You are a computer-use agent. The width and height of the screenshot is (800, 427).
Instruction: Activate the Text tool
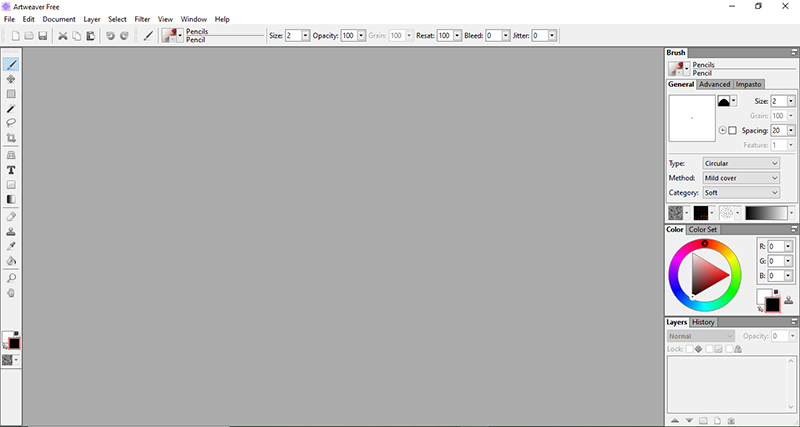pos(11,170)
